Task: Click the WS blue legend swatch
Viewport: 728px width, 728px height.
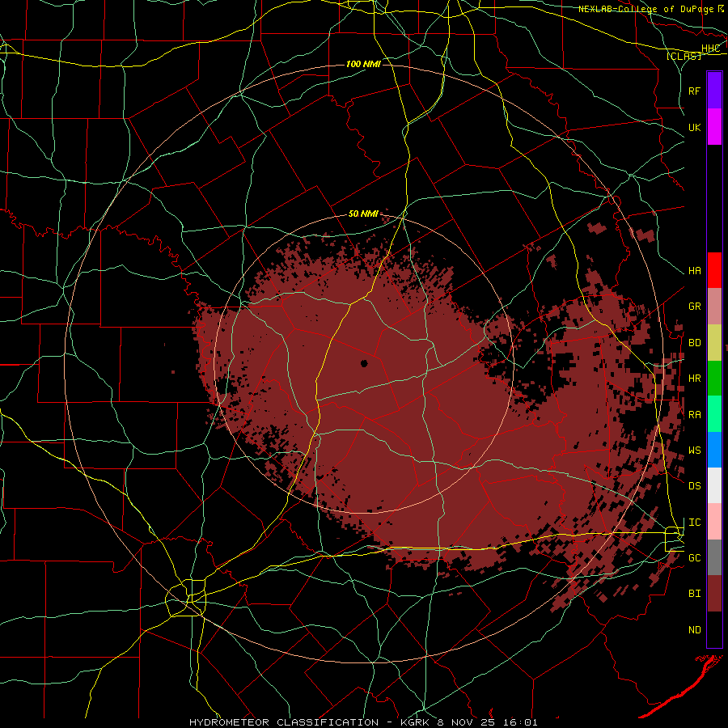Action: click(x=714, y=450)
